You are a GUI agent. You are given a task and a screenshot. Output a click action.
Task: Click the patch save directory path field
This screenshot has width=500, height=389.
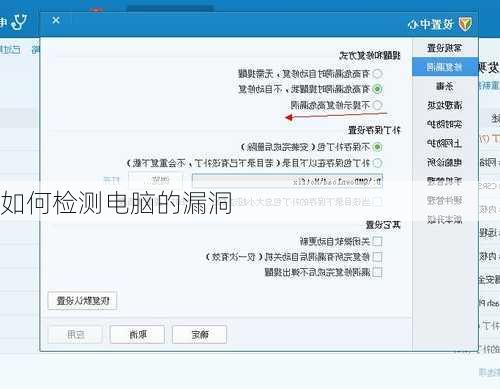[x=287, y=181]
